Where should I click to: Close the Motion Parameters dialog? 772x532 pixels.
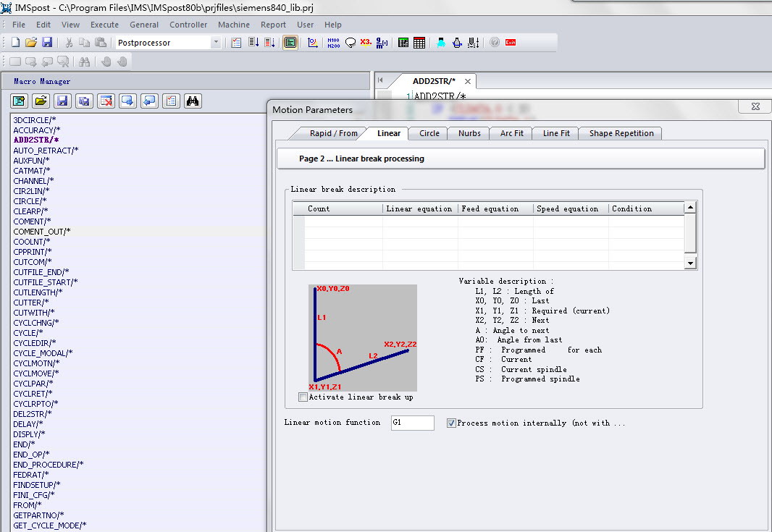click(x=755, y=106)
